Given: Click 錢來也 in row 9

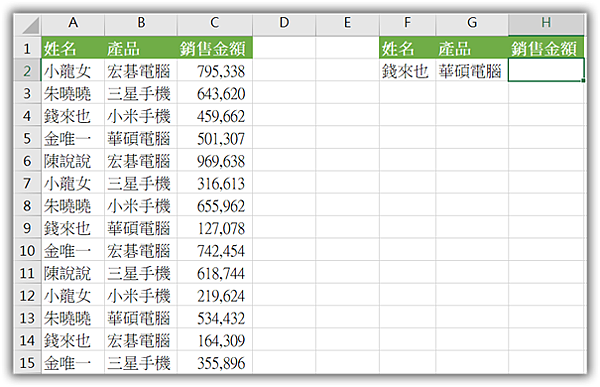Looking at the screenshot, I should (67, 229).
